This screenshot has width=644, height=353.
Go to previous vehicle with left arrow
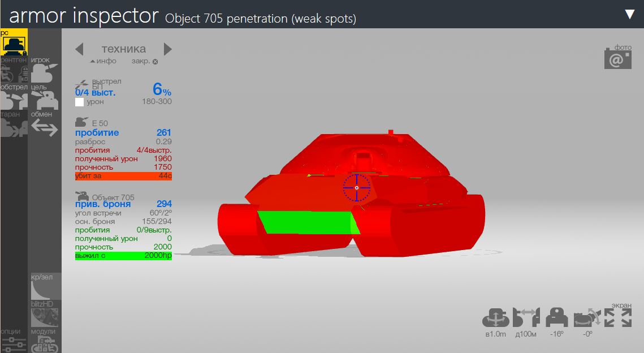79,49
